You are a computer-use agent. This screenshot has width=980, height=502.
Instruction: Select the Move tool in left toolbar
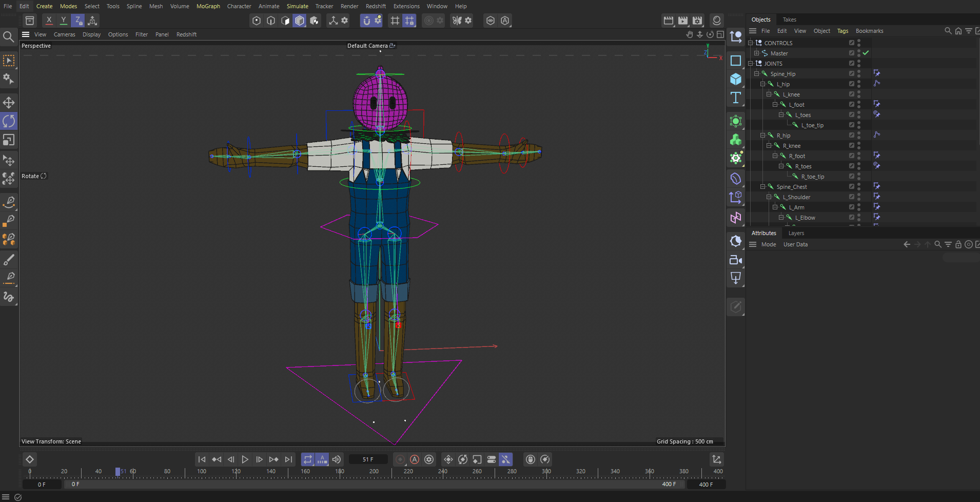click(9, 103)
